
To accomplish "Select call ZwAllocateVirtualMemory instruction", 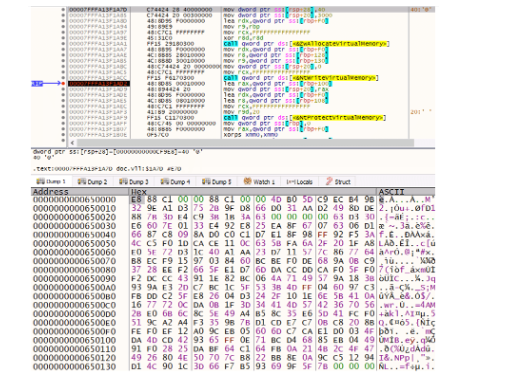I will click(x=306, y=44).
